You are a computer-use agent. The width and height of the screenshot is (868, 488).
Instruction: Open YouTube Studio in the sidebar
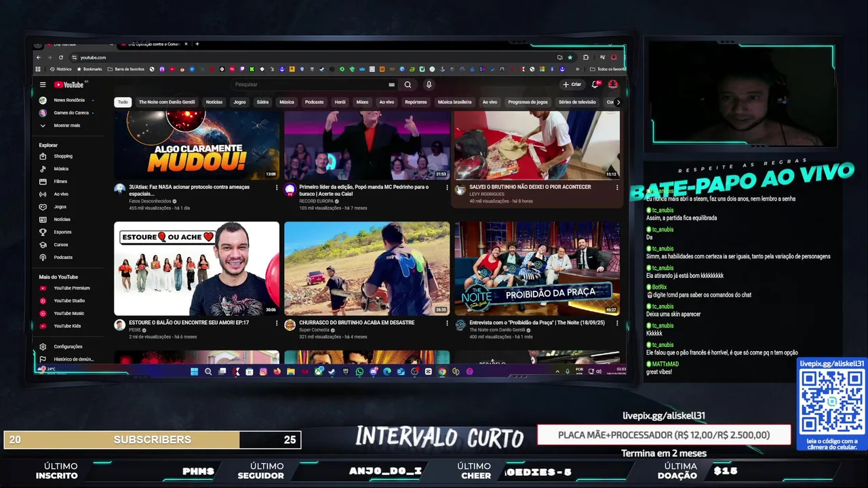[x=69, y=300]
